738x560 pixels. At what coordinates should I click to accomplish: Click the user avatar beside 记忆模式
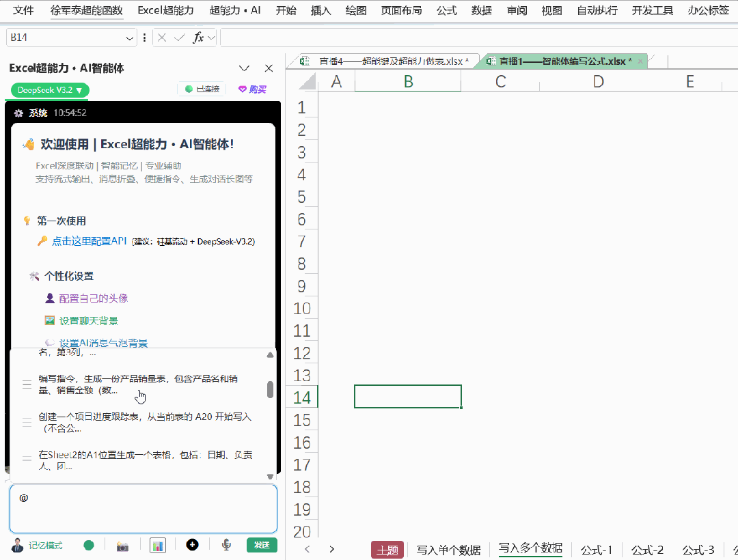click(17, 546)
